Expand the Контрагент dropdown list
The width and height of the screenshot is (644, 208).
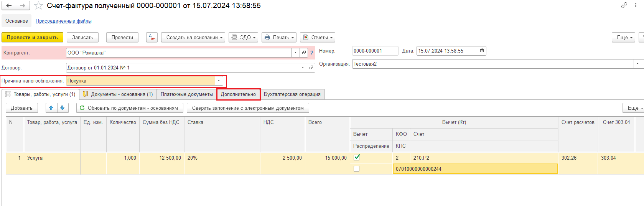295,53
